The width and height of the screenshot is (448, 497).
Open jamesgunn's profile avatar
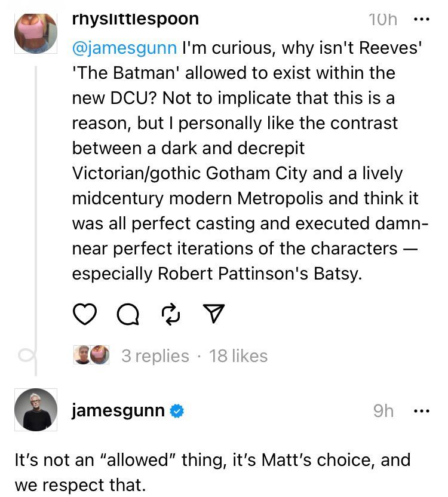pos(36,410)
